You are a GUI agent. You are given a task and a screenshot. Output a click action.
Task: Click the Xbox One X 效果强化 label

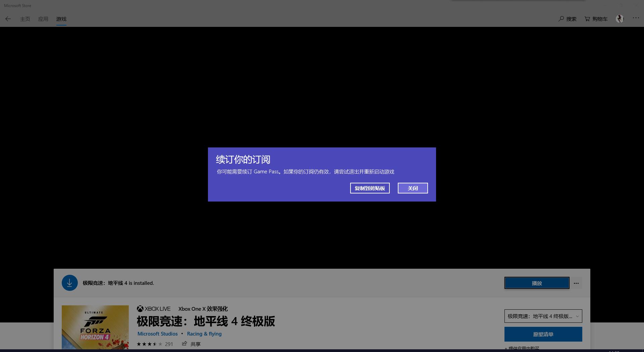tap(203, 309)
